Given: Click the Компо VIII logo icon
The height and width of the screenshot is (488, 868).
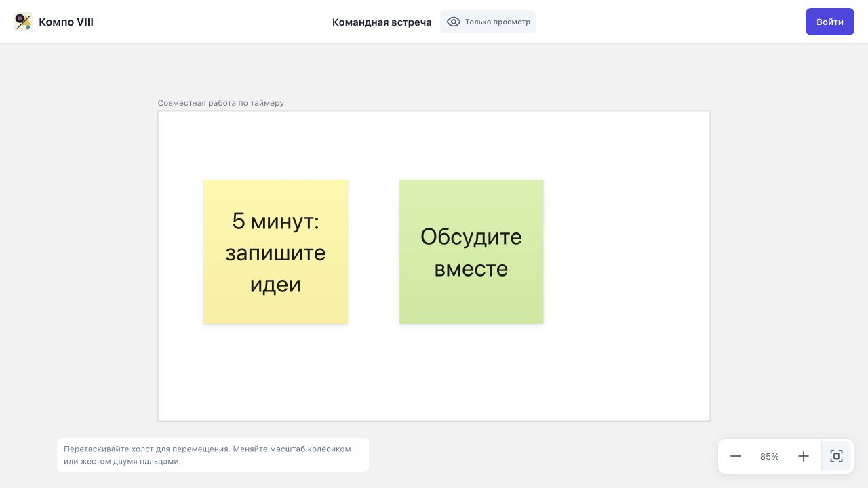Looking at the screenshot, I should click(22, 22).
